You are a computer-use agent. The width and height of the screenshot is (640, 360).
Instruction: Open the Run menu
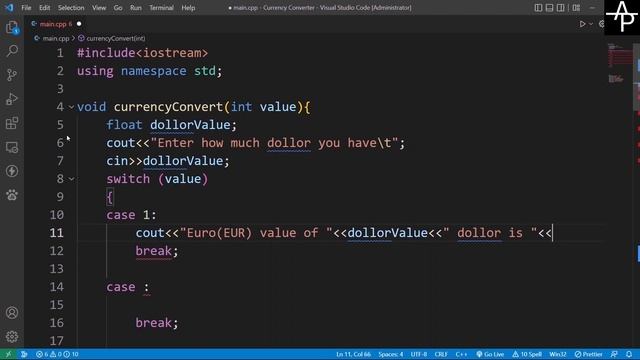(x=136, y=8)
